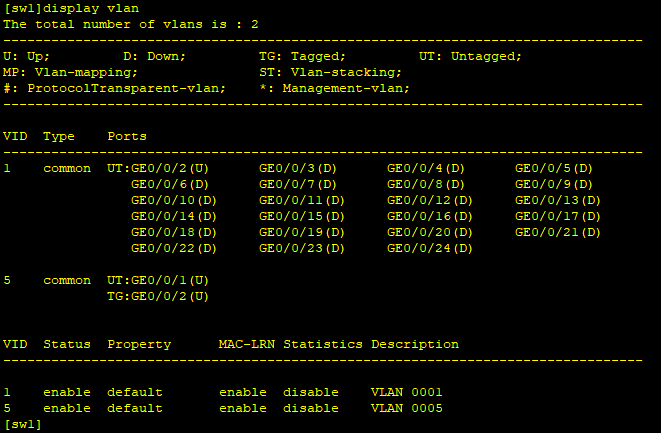Click the 'VLAN 0005' description text

(407, 409)
